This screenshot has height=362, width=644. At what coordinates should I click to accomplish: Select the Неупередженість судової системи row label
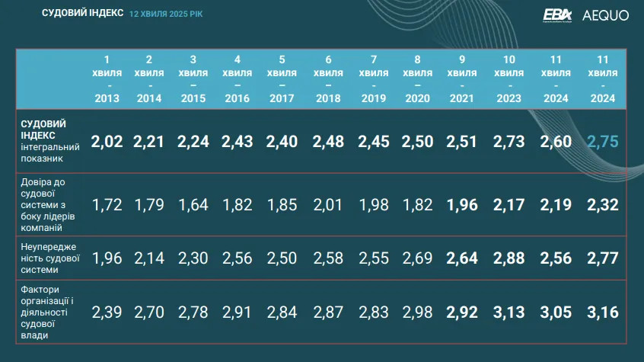(49, 258)
